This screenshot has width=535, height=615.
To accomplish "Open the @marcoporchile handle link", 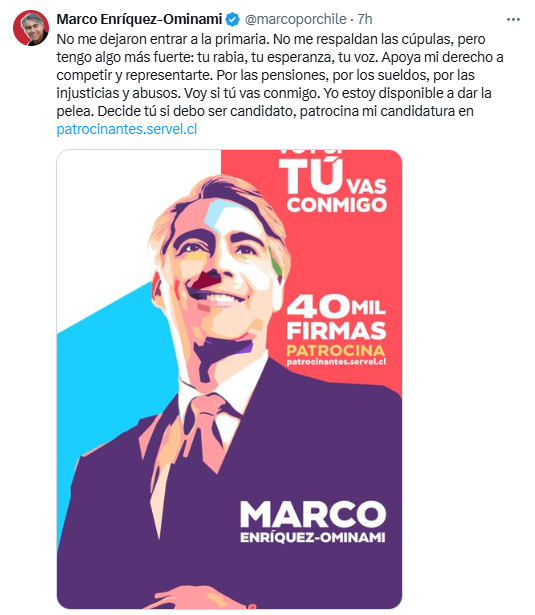I will (296, 19).
